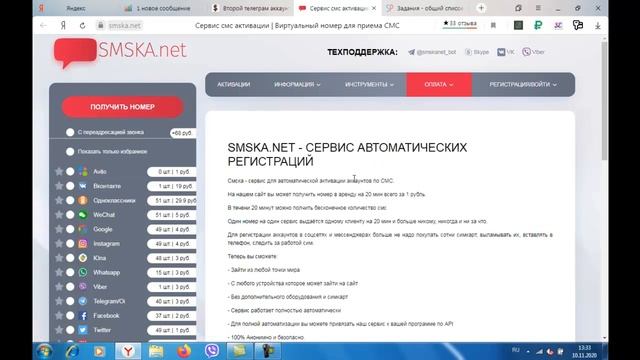
Task: Launch Firefox from taskbar
Action: [x=184, y=351]
